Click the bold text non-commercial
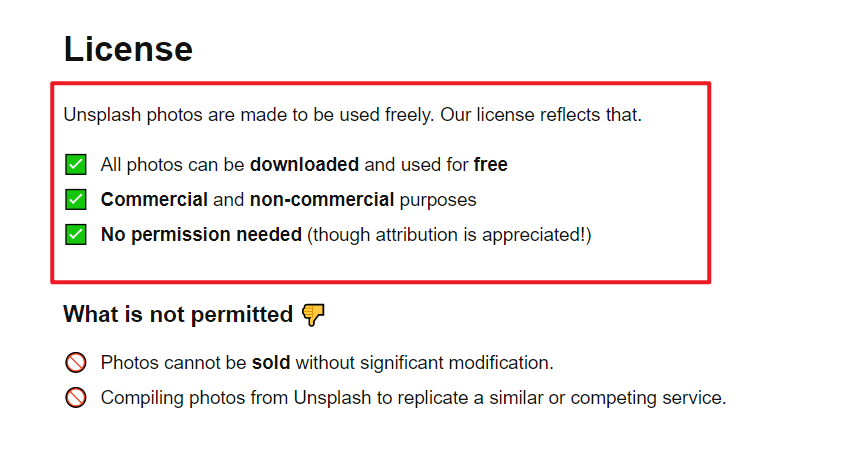The image size is (851, 475). click(322, 199)
